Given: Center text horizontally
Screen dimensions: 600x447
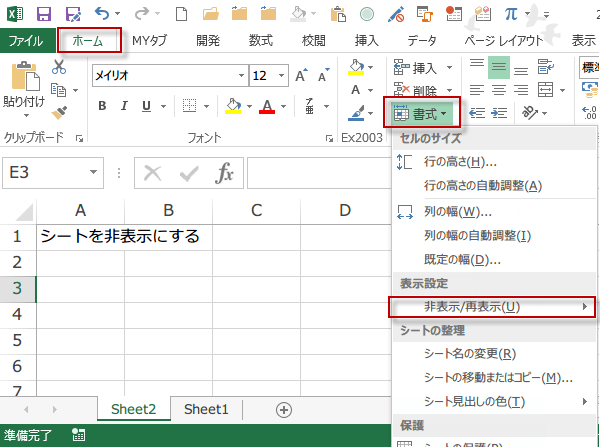Looking at the screenshot, I should tap(499, 90).
